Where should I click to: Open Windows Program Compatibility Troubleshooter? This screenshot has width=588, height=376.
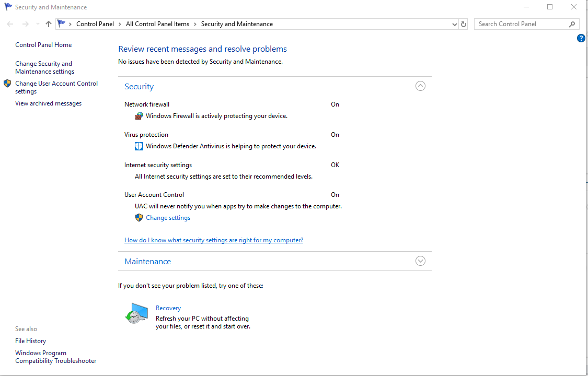56,357
